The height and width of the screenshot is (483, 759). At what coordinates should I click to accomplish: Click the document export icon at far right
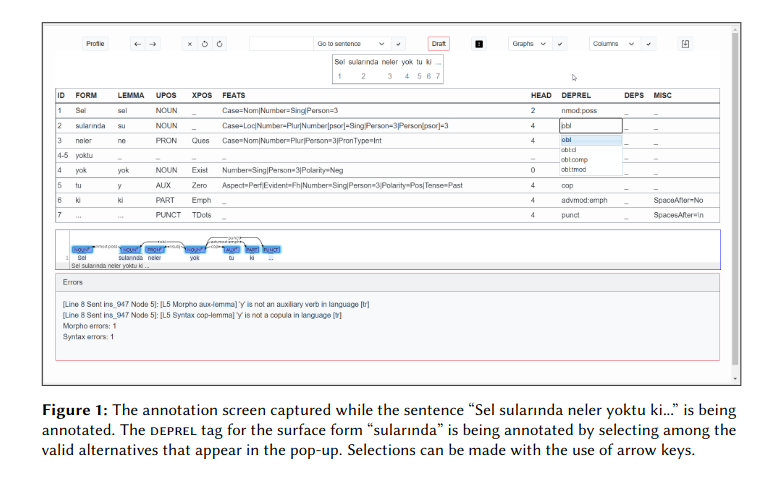pyautogui.click(x=685, y=44)
